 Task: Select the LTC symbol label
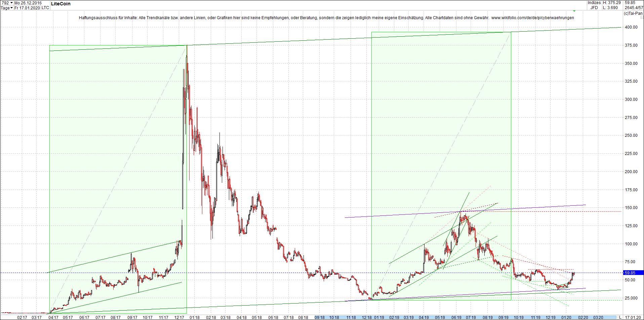pos(45,8)
